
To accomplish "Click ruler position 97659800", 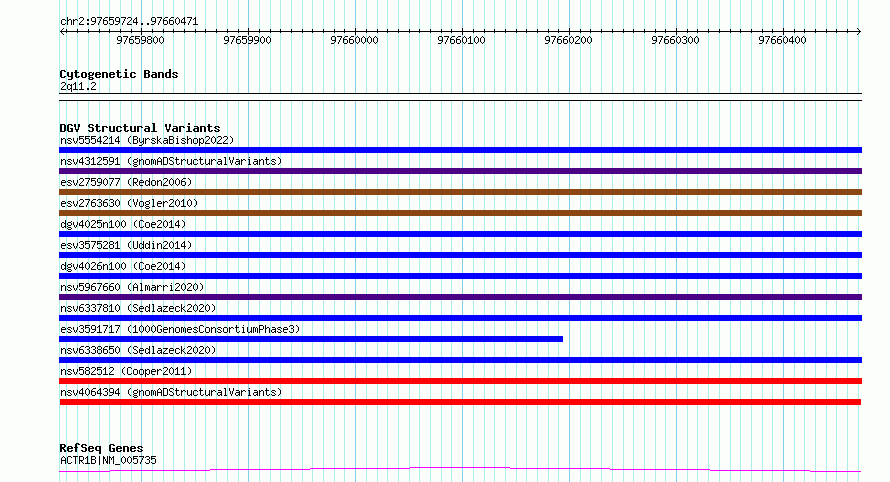I will click(x=140, y=40).
